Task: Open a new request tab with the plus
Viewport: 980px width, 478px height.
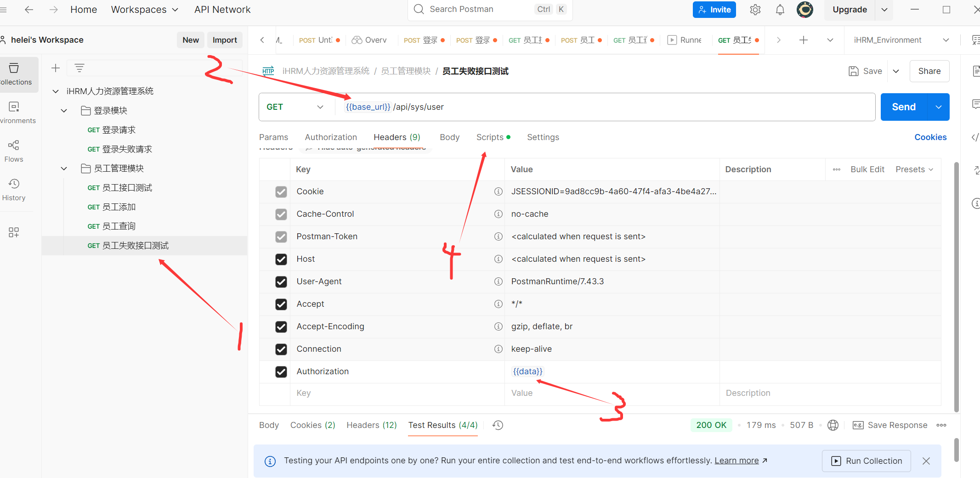Action: (x=804, y=40)
